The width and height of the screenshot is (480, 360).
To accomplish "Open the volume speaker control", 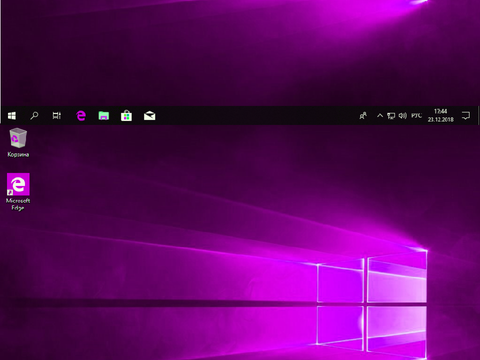I will tap(403, 116).
